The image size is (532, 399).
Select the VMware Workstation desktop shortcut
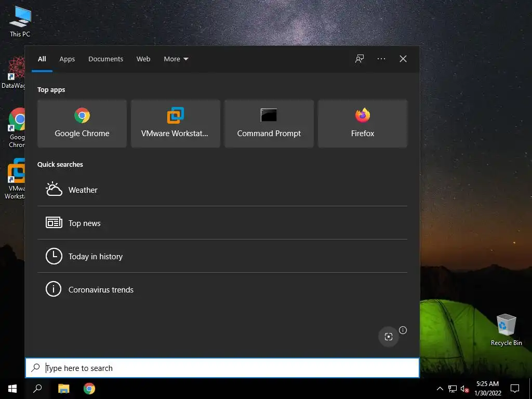15,179
